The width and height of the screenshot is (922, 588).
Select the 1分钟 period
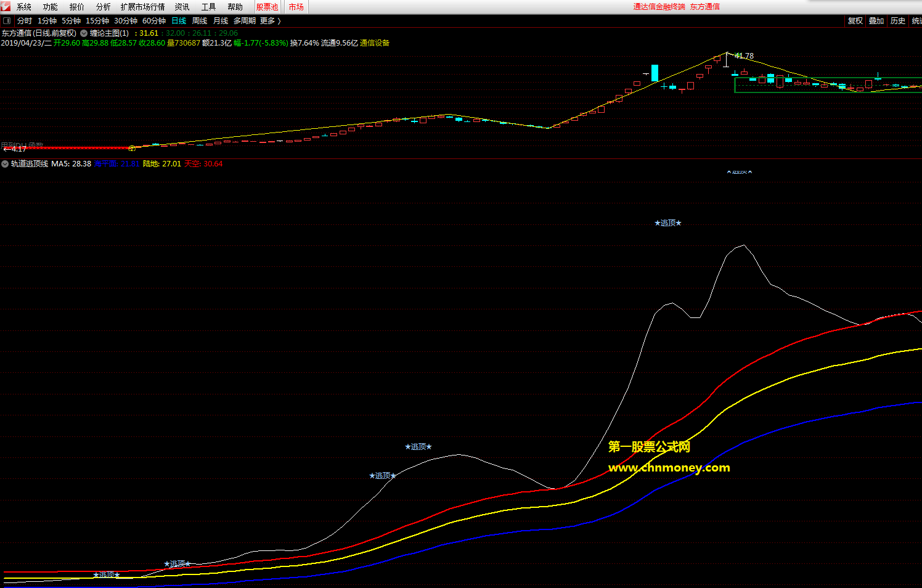coord(47,21)
